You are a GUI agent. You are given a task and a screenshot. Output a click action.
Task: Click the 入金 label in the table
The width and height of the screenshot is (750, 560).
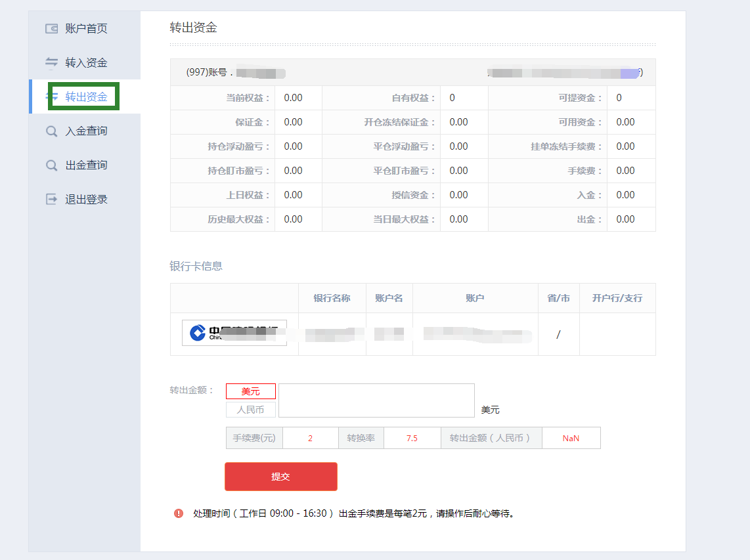(x=589, y=195)
